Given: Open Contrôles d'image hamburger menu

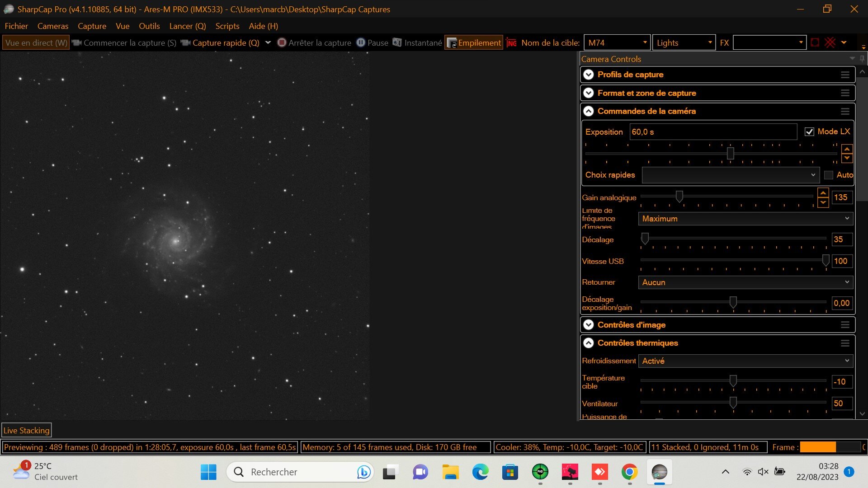Looking at the screenshot, I should coord(845,325).
